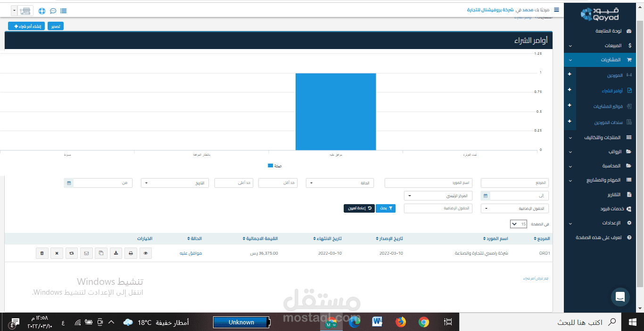Sort by القيمة الاجمالية column header

tap(261, 239)
